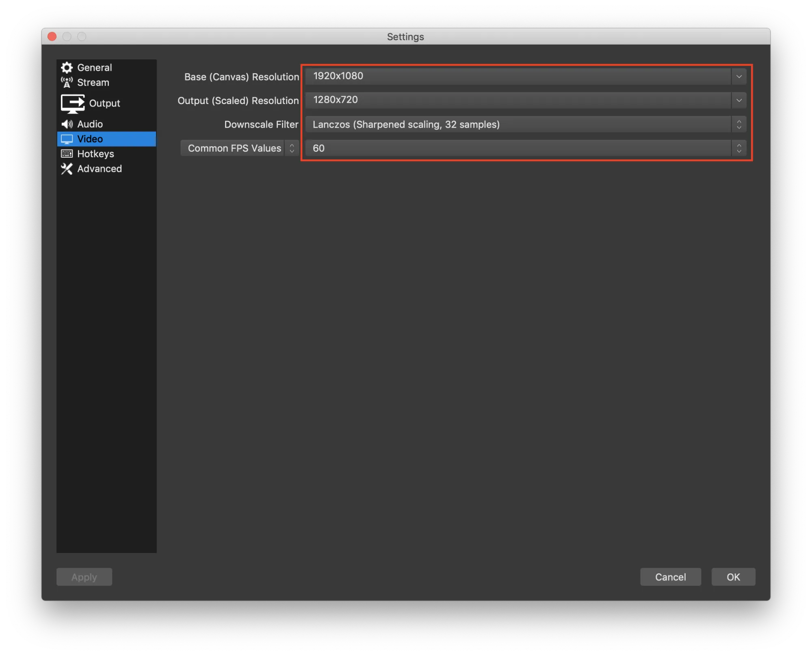The image size is (812, 656).
Task: Click the disabled Apply button
Action: click(x=84, y=577)
